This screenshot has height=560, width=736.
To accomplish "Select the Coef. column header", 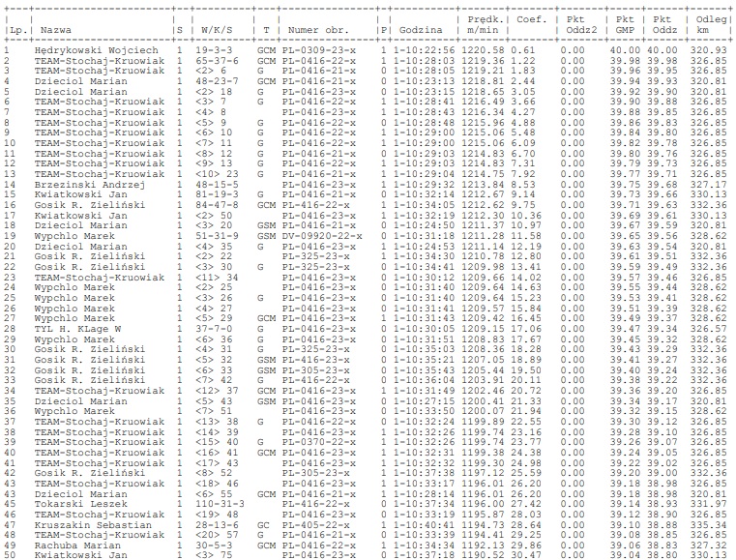I will (x=530, y=19).
